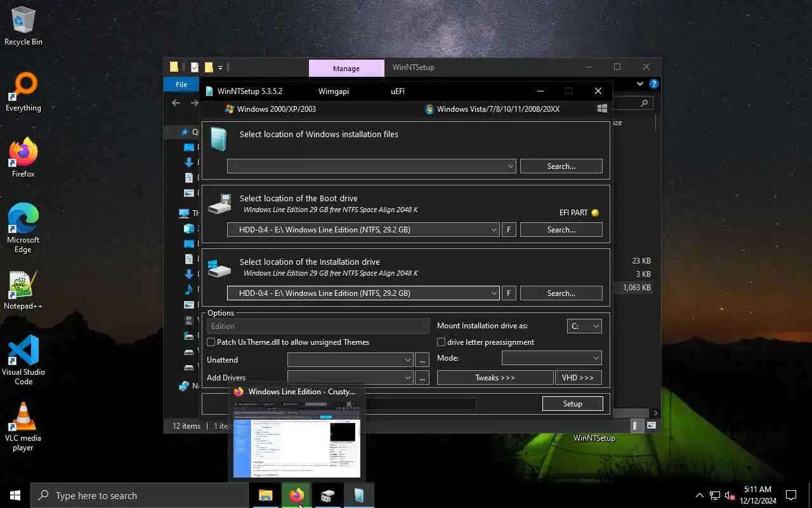Search for Boot drive location
The image size is (812, 508).
click(x=561, y=230)
